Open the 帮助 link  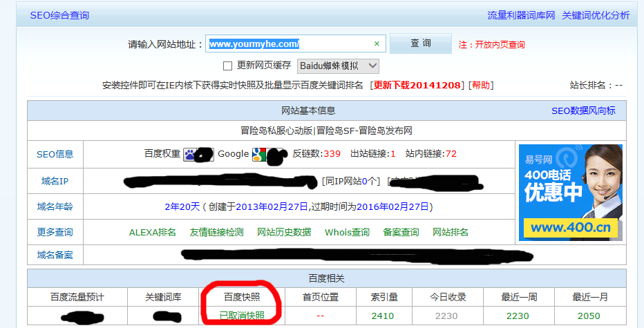tap(481, 85)
